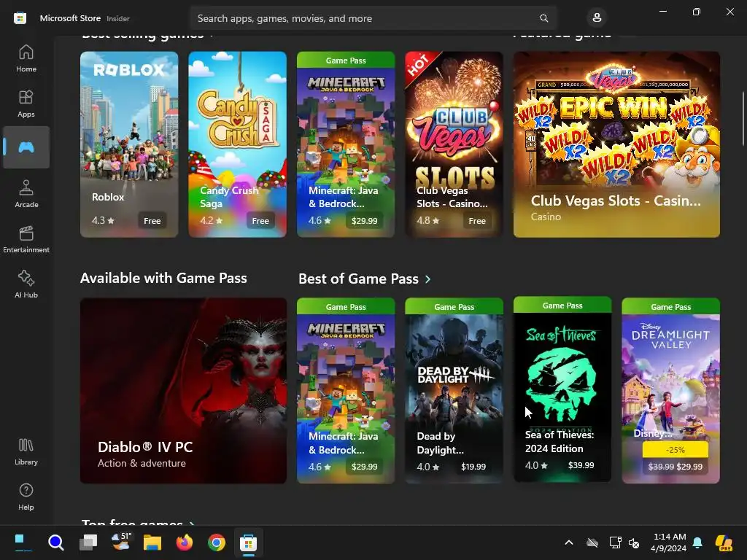This screenshot has width=747, height=560.
Task: Open the network status tray icon
Action: pos(615,542)
